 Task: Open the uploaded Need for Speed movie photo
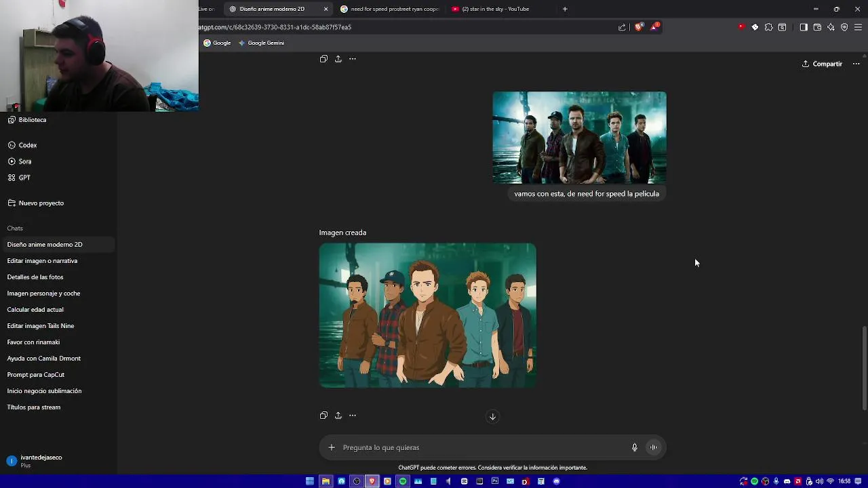pos(579,138)
